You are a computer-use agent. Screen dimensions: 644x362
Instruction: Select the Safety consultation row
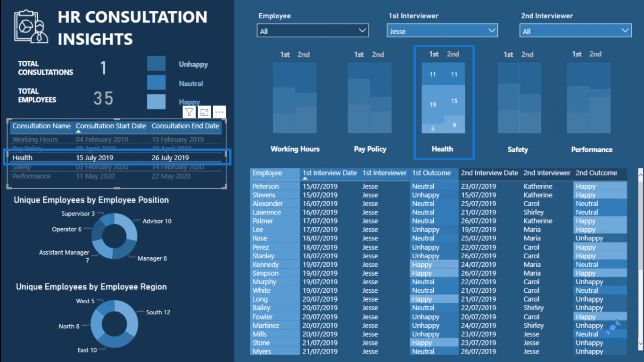click(116, 167)
